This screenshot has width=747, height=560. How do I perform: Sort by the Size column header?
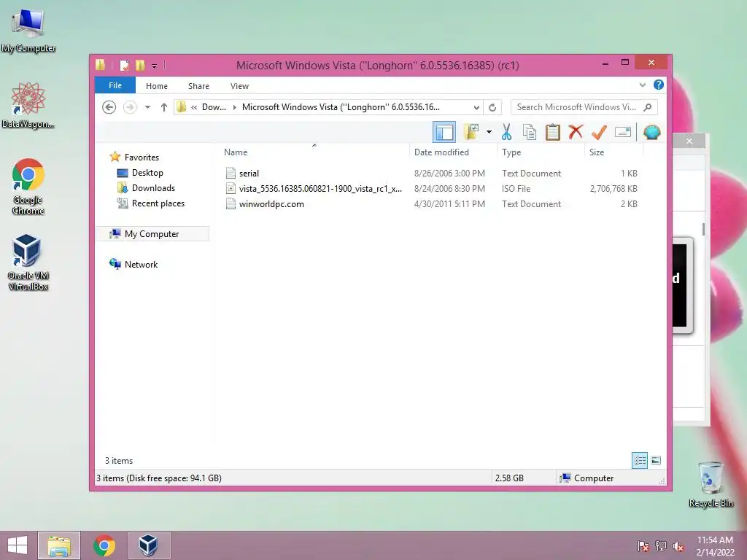point(597,152)
